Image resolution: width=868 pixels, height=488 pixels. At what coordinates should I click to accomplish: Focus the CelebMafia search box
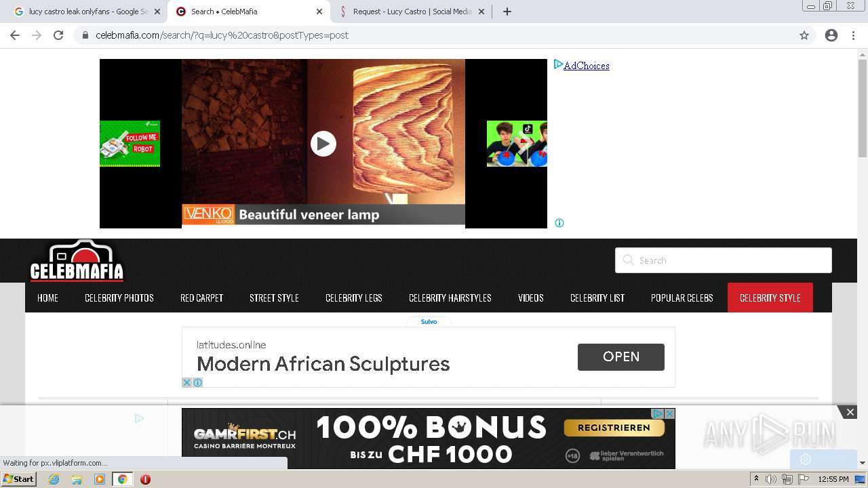point(724,260)
